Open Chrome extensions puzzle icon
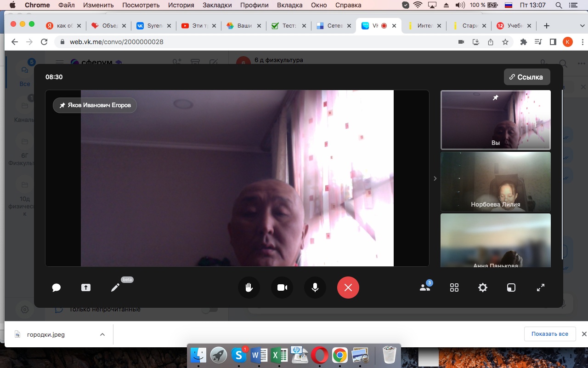This screenshot has width=588, height=368. 523,42
